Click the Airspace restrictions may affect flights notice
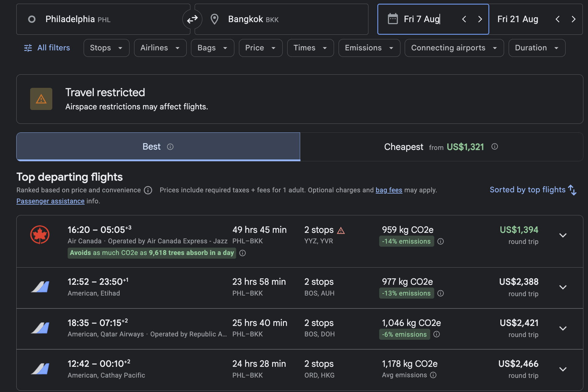588x392 pixels. pyautogui.click(x=137, y=107)
